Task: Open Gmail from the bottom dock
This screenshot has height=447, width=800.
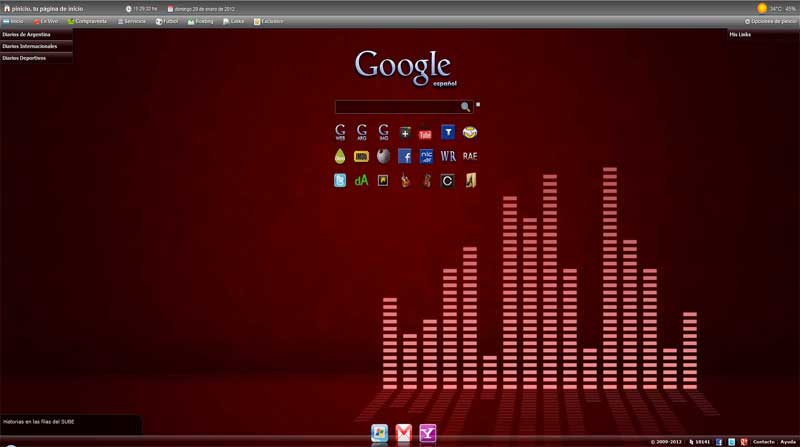Action: (403, 432)
